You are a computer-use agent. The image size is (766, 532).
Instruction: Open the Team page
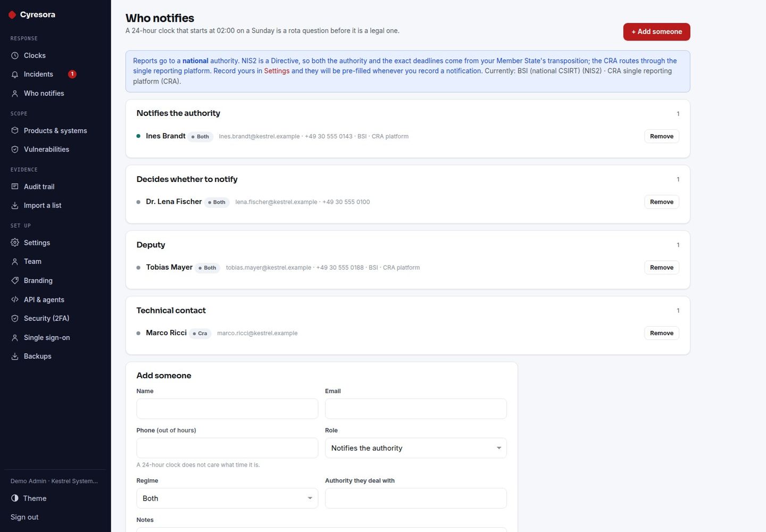pyautogui.click(x=55, y=262)
